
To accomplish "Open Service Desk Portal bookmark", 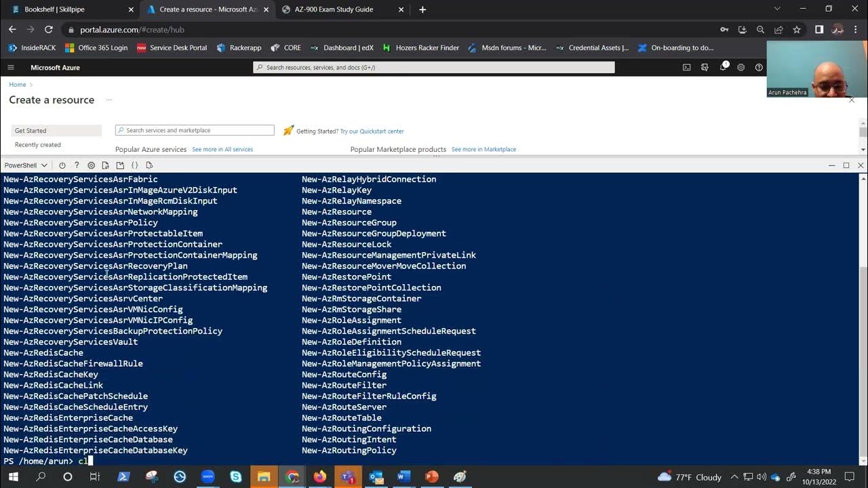I will tap(172, 48).
